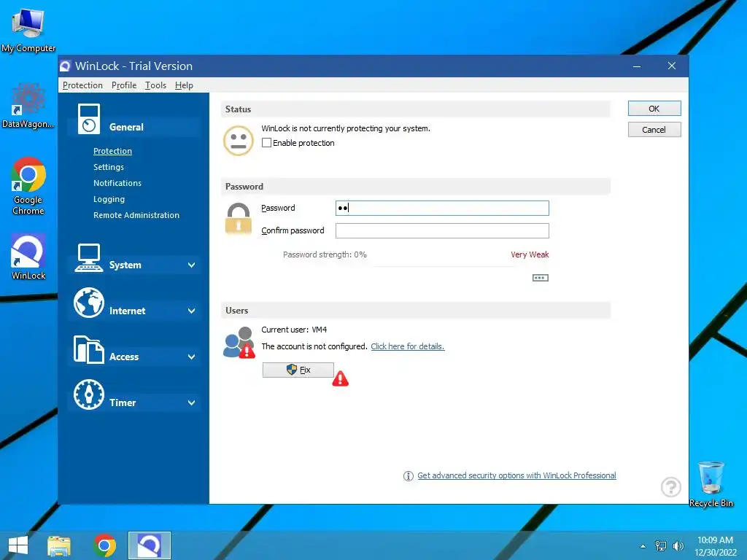Minimize the WinLock window
The width and height of the screenshot is (747, 560).
point(636,66)
